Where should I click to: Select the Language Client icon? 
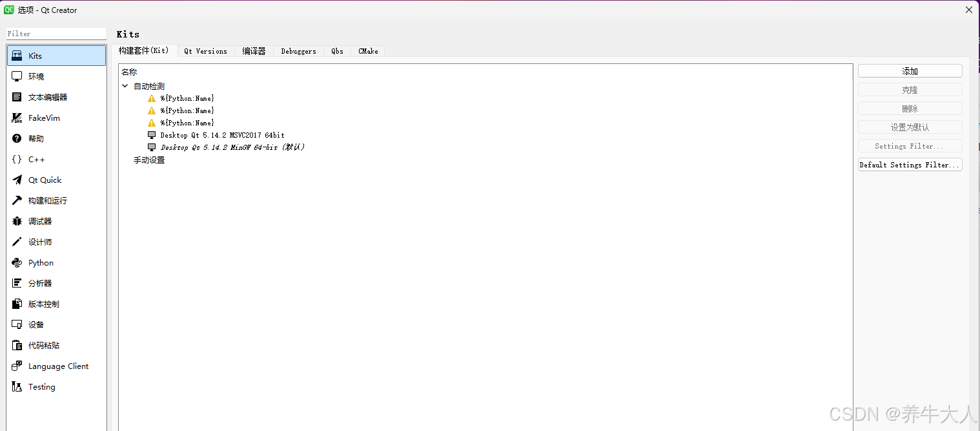point(17,366)
